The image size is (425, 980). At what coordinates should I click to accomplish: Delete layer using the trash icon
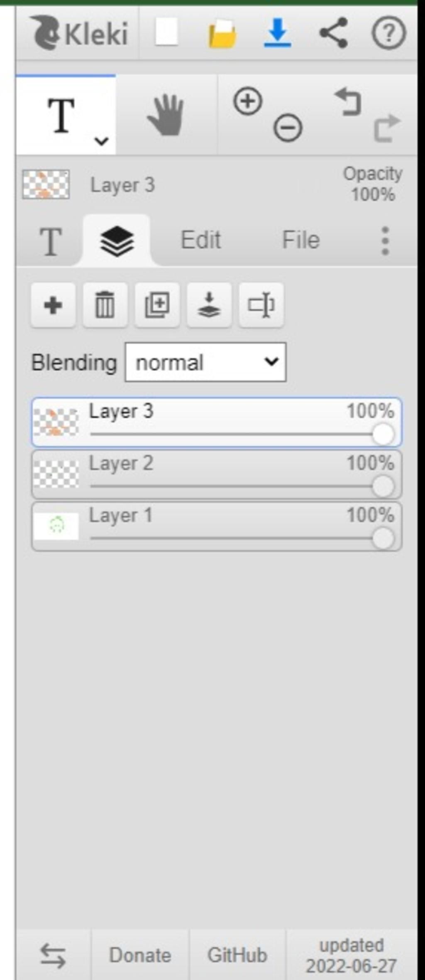pos(105,305)
